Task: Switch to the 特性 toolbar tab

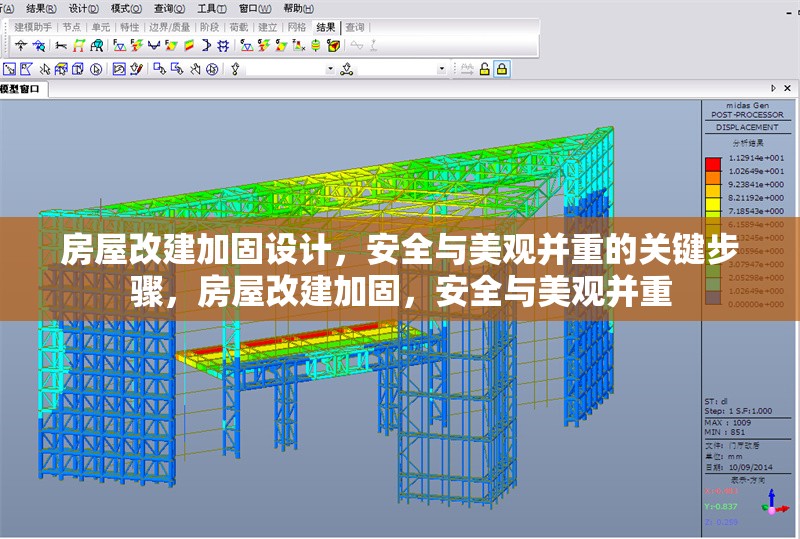Action: tap(130, 27)
